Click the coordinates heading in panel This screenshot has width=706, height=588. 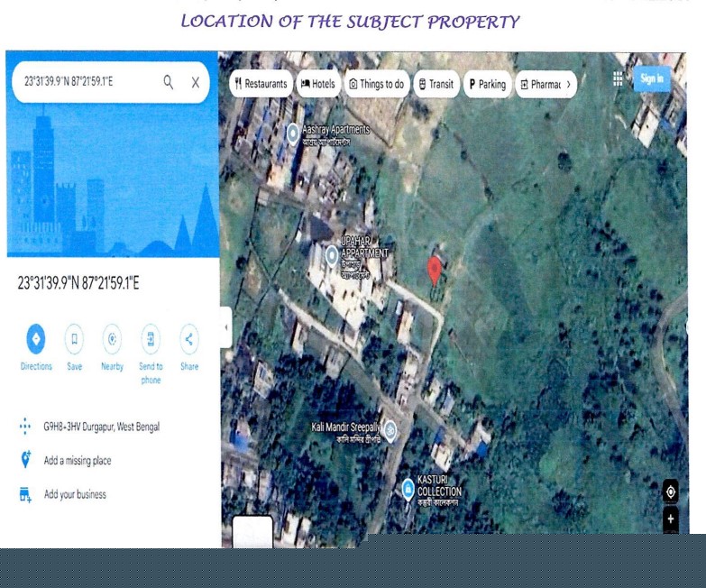click(78, 283)
